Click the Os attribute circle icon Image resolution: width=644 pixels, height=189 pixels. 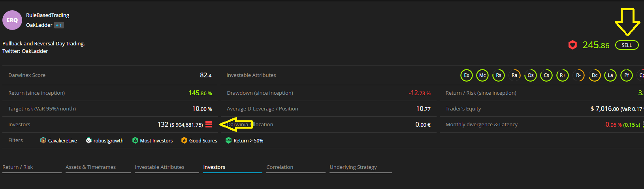(531, 75)
